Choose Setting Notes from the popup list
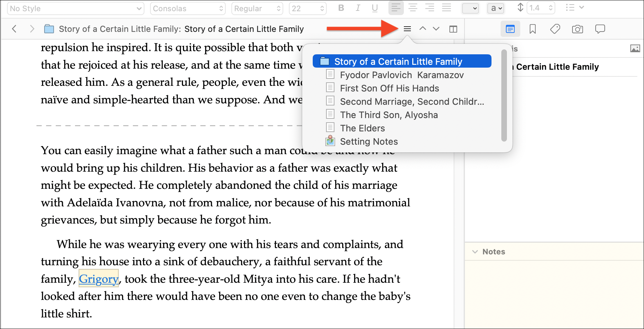Image resolution: width=644 pixels, height=329 pixels. (x=369, y=142)
